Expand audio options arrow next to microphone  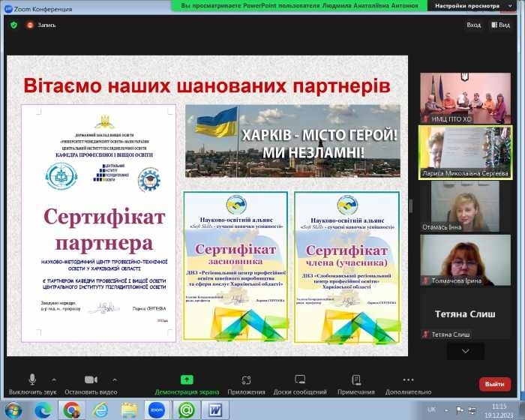(53, 379)
